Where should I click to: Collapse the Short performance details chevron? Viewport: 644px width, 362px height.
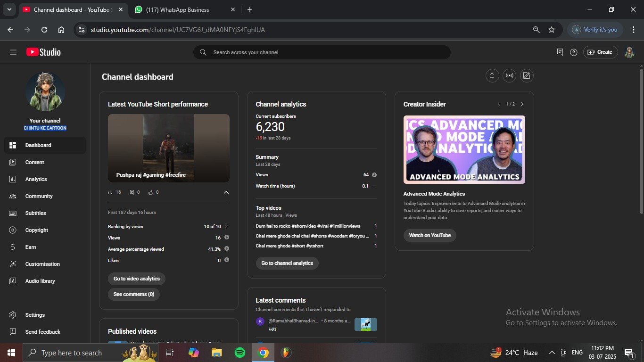tap(226, 192)
